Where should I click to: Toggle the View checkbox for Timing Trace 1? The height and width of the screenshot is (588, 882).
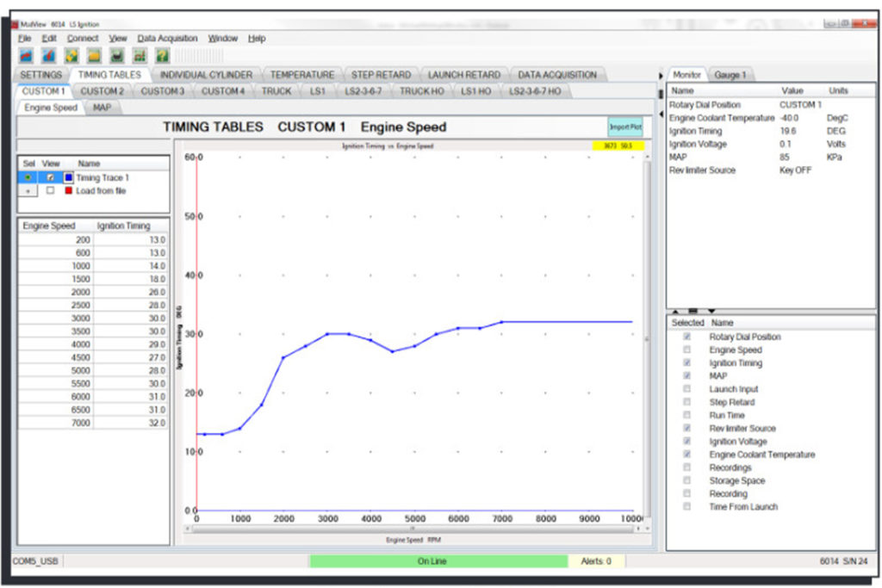click(51, 177)
